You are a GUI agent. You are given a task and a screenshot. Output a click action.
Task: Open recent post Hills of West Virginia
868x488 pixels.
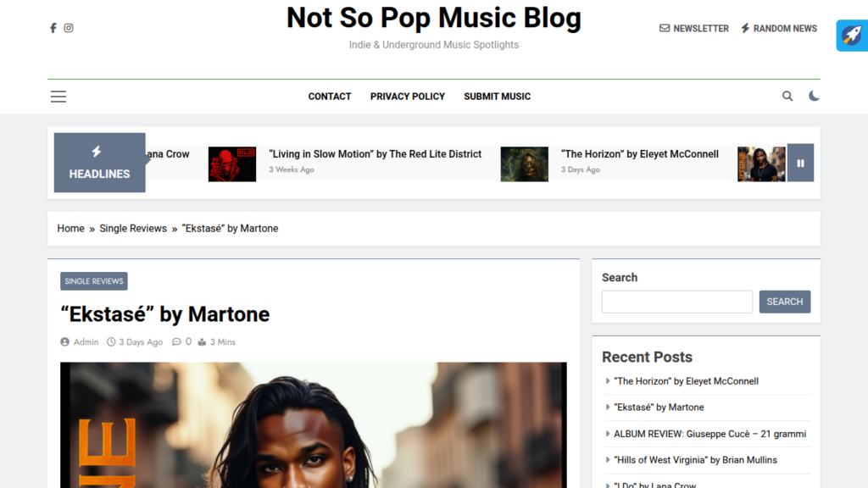695,460
